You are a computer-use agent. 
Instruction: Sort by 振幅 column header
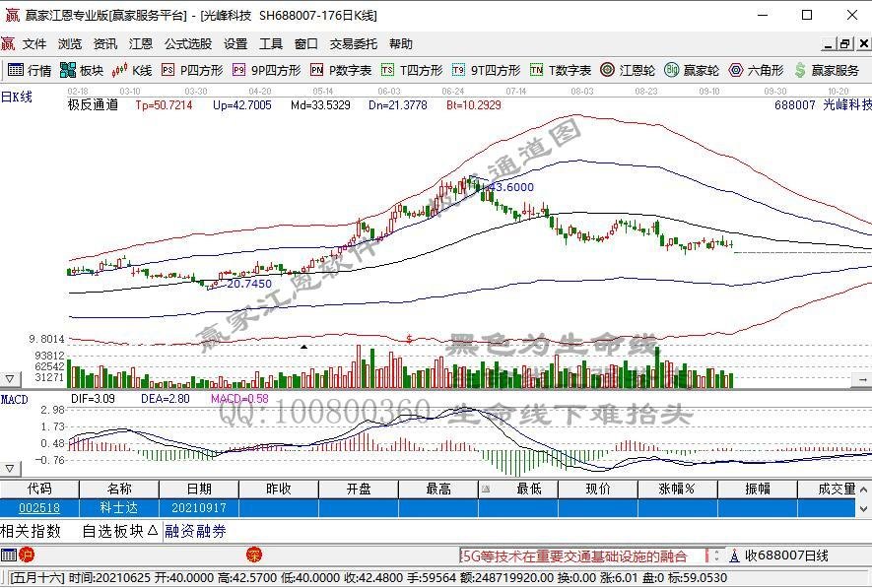pos(758,490)
